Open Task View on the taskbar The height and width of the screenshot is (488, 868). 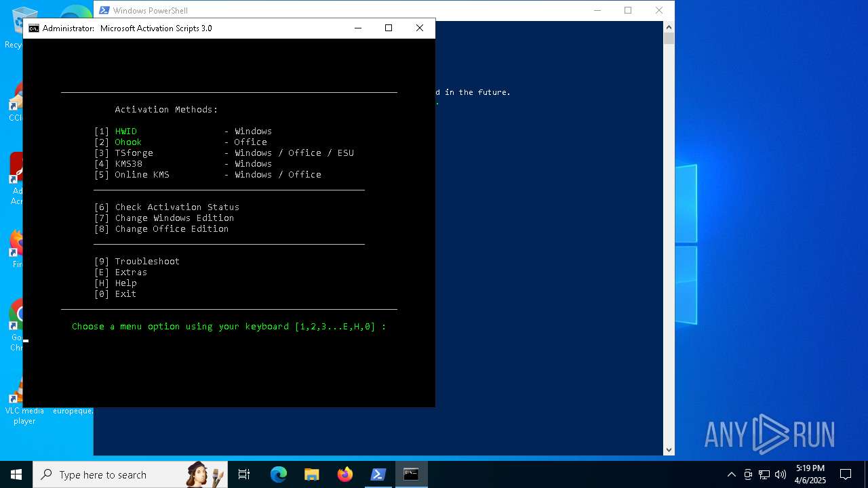point(244,474)
